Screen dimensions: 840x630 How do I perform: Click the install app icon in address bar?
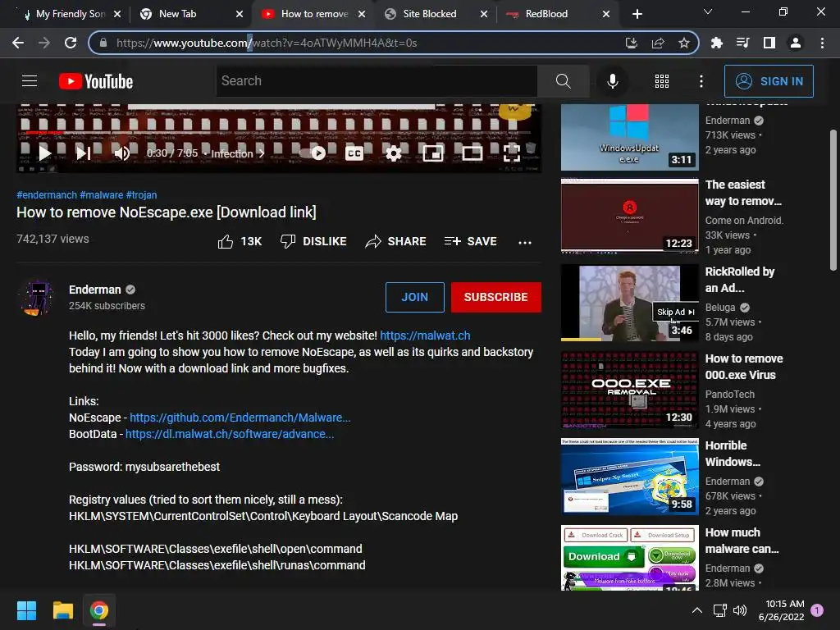pos(632,43)
